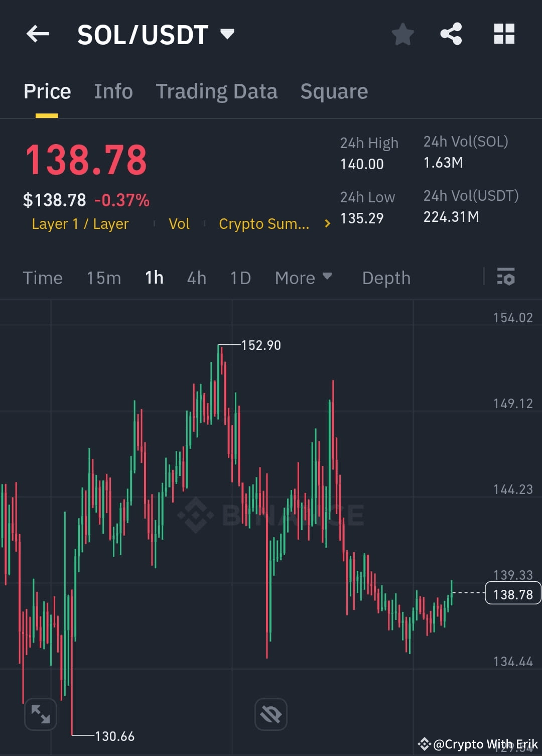This screenshot has height=756, width=542.
Task: Switch chart to 15m interval
Action: [x=103, y=278]
